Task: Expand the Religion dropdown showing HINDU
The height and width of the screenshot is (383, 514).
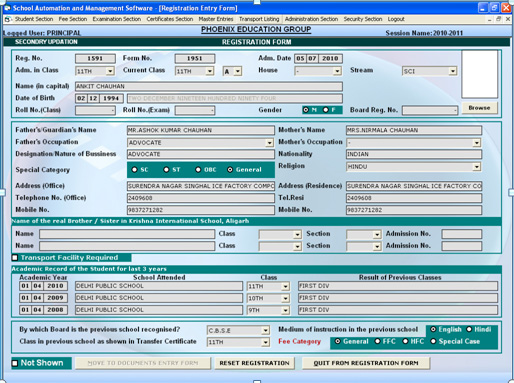Action: 477,167
